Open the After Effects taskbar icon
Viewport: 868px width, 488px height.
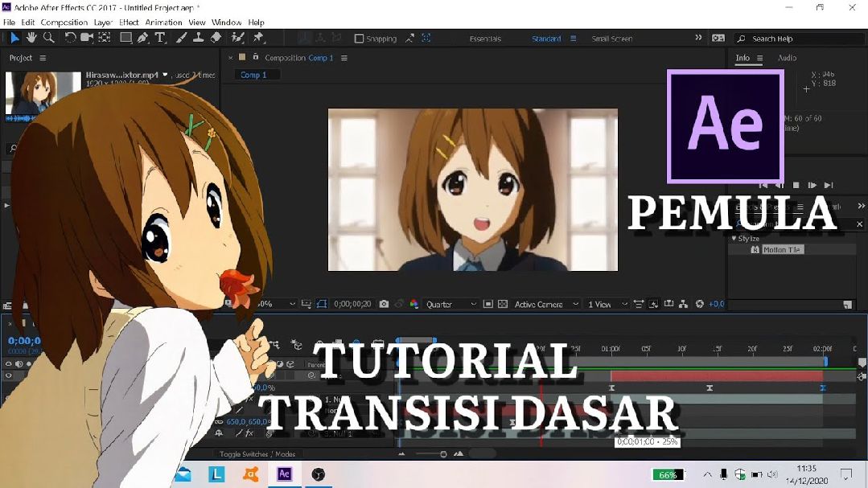[x=285, y=474]
